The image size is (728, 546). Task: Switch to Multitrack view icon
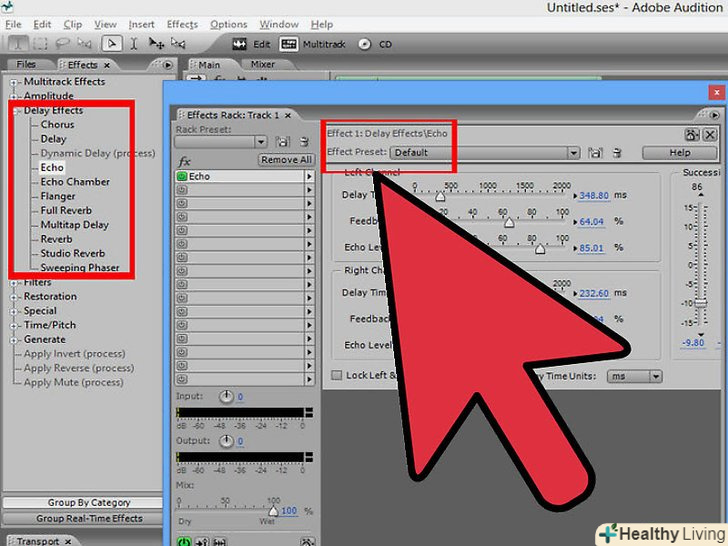point(289,45)
